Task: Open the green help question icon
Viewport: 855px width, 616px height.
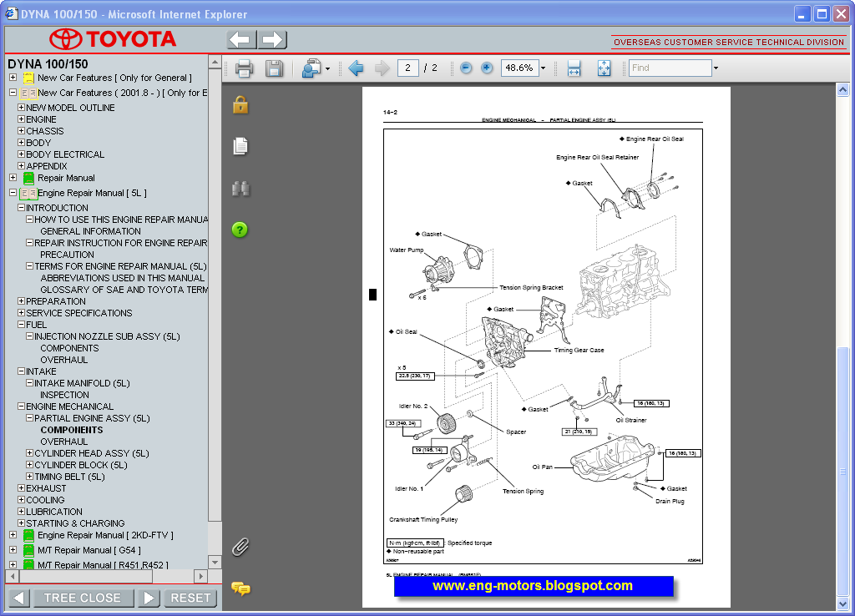Action: (x=240, y=230)
